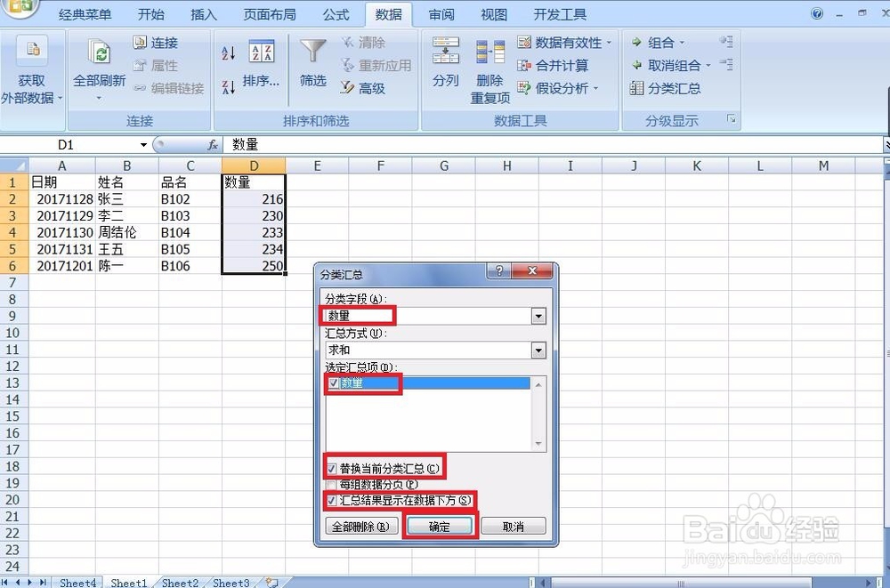Click the 确定 button in the dialog
Image resolution: width=890 pixels, height=588 pixels.
[440, 526]
